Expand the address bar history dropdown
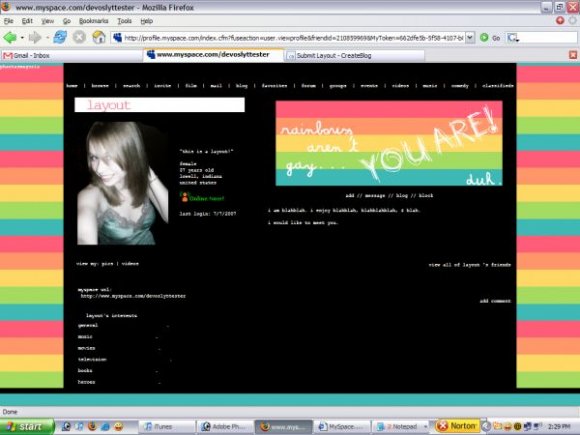580x435 pixels. tap(470, 37)
